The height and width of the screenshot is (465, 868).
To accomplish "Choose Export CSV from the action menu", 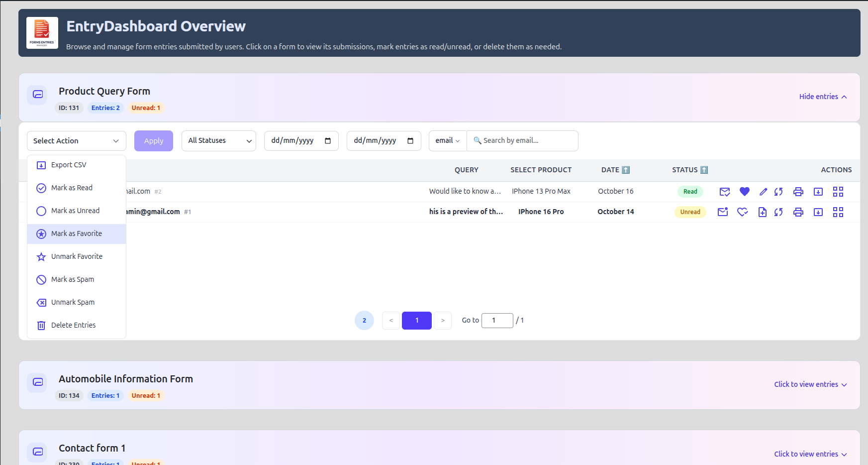I will [69, 164].
